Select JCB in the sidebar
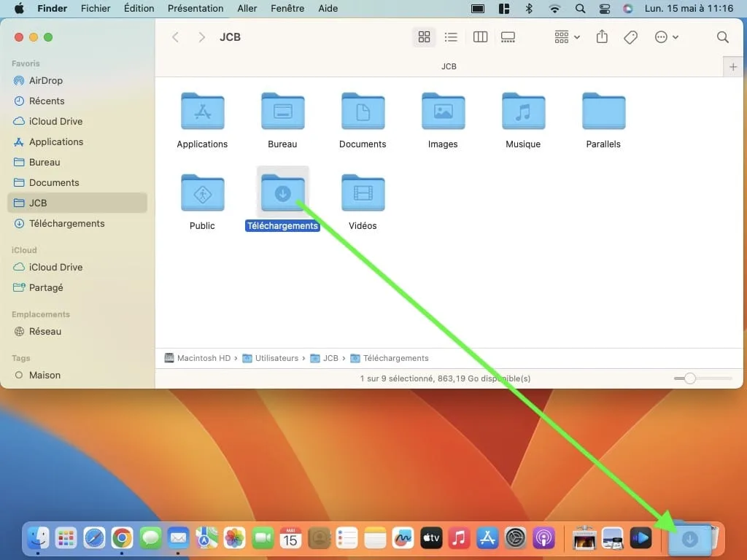Screen dimensions: 747x560 pyautogui.click(x=77, y=203)
